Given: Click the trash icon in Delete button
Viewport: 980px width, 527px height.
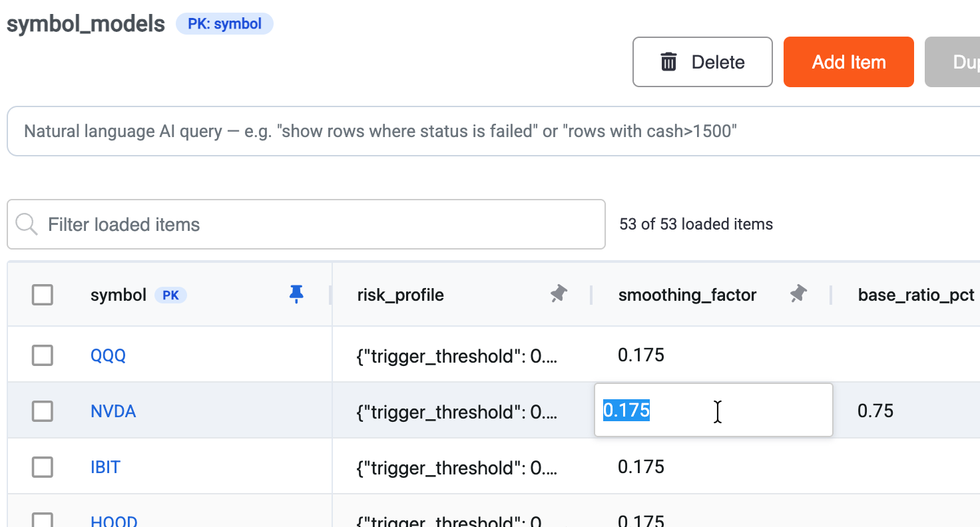Looking at the screenshot, I should [x=668, y=62].
